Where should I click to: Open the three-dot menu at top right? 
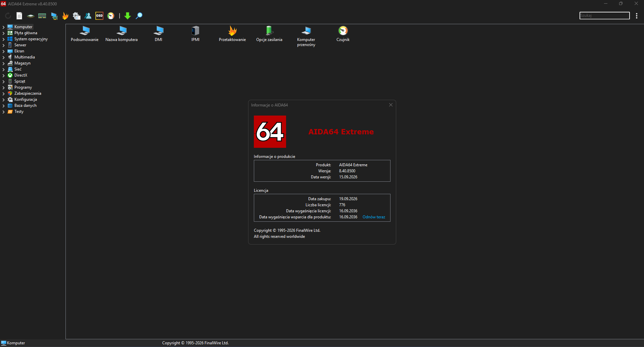click(637, 16)
